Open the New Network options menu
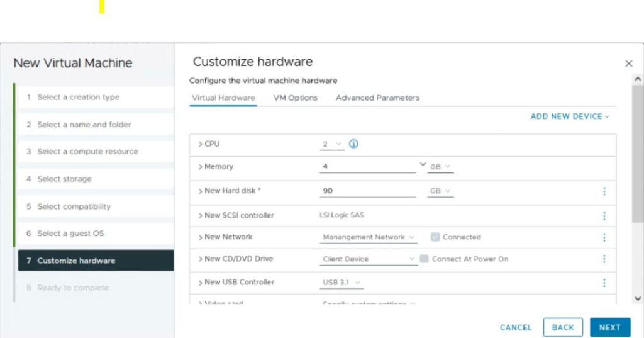 (604, 237)
